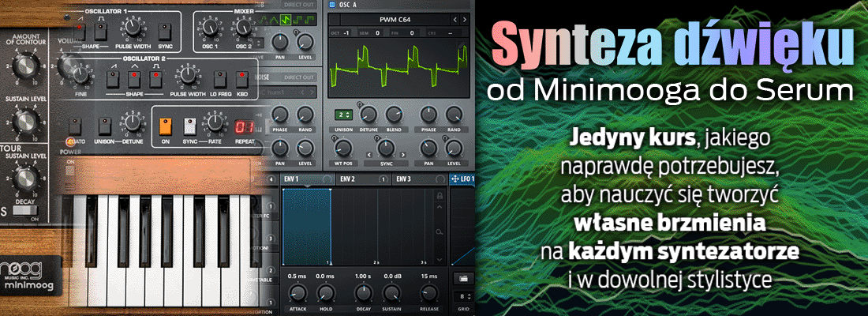Toggle the Oscillator 2 sawtooth shape button
The width and height of the screenshot is (868, 316).
[x=112, y=81]
